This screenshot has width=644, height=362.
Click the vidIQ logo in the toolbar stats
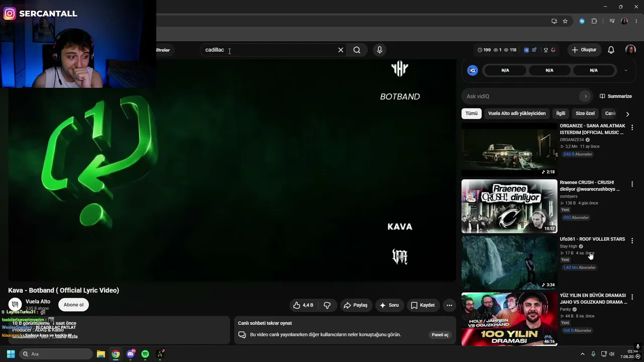coord(526,50)
